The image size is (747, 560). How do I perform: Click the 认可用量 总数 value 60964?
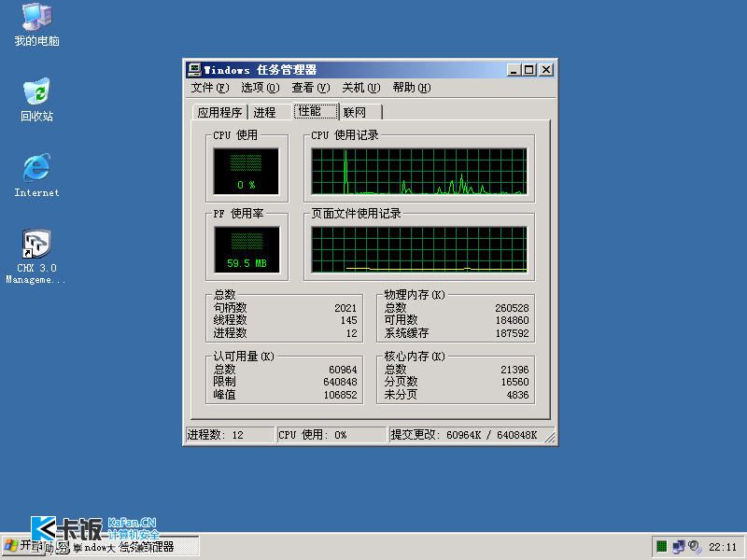click(343, 370)
